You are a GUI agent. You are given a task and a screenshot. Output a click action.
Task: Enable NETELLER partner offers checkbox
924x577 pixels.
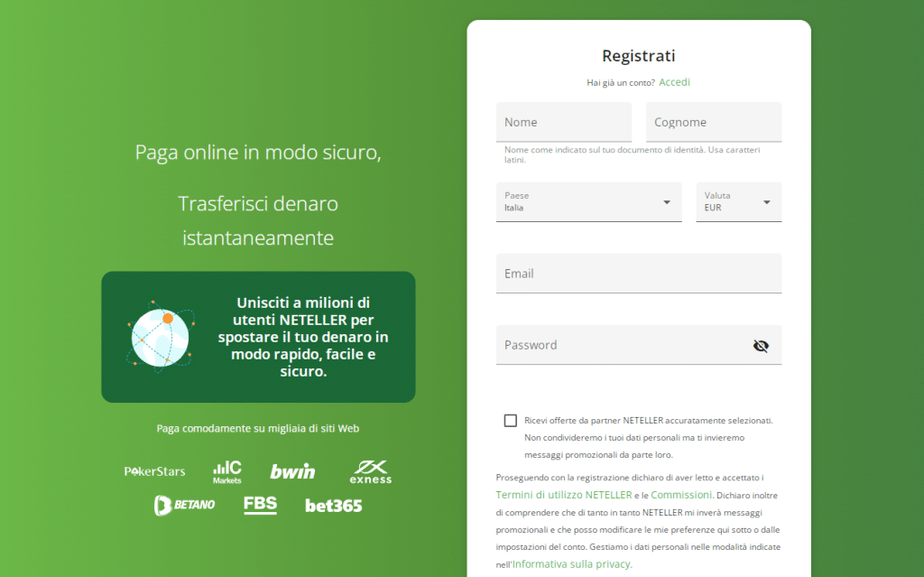[x=511, y=421]
